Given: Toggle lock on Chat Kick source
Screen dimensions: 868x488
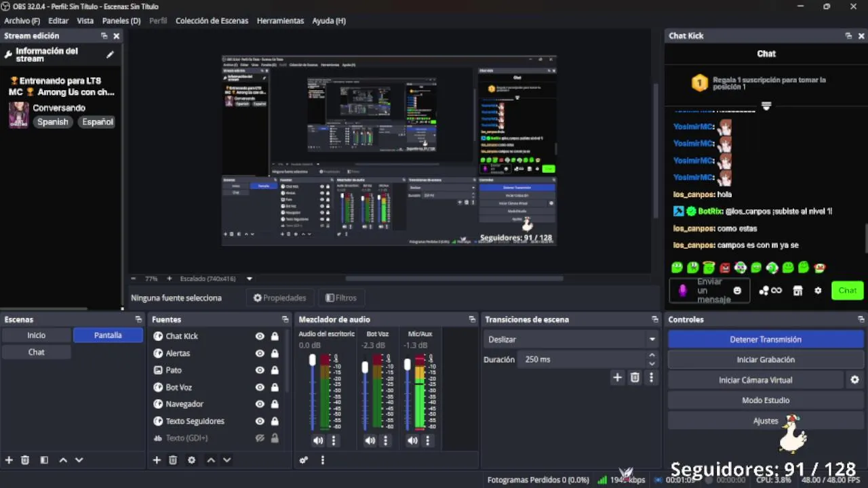Looking at the screenshot, I should click(x=275, y=336).
